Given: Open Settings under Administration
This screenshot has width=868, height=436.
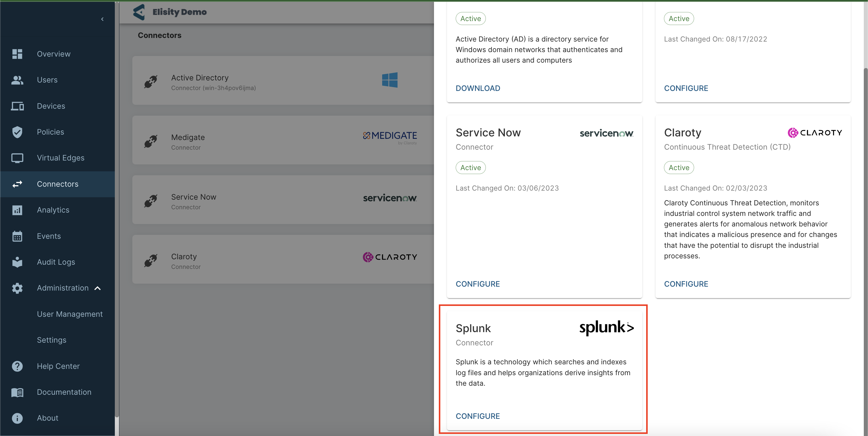Looking at the screenshot, I should pos(52,340).
